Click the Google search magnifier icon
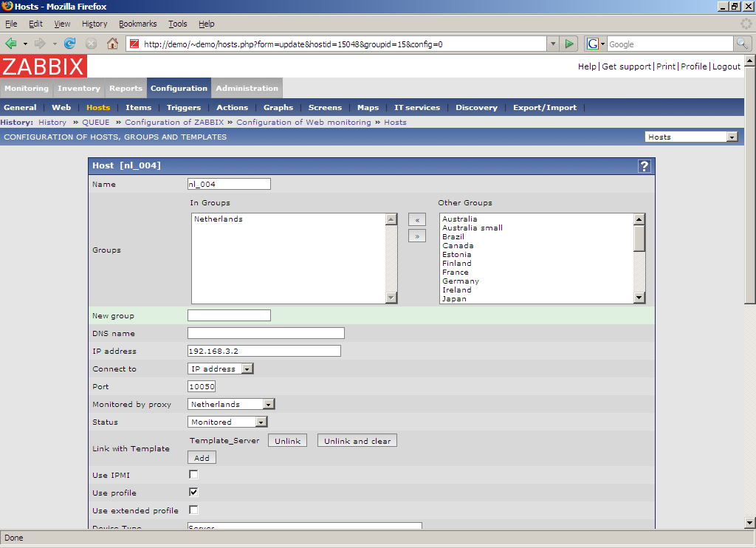The height and width of the screenshot is (548, 756). click(742, 44)
